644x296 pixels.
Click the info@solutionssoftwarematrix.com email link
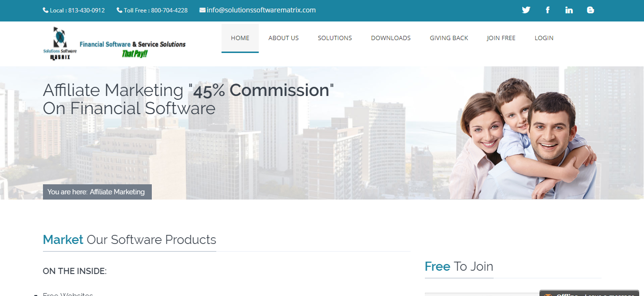click(x=261, y=10)
